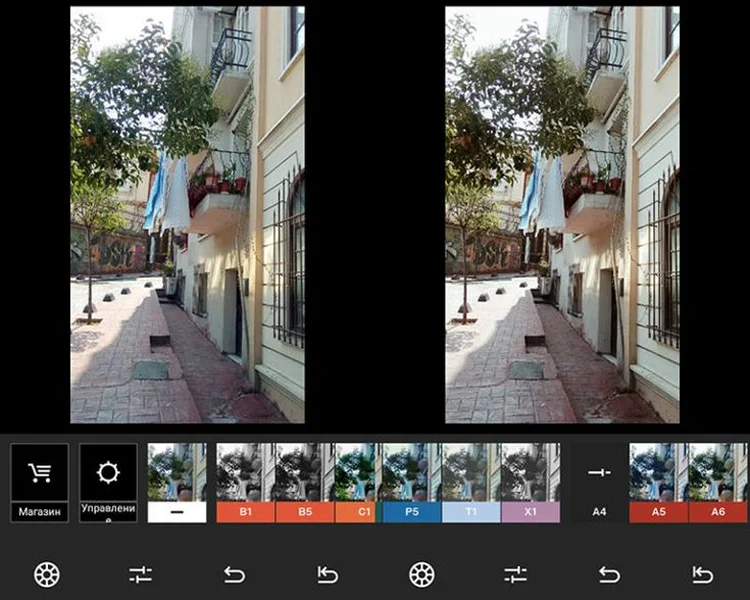This screenshot has width=750, height=600.
Task: Choose the P5 filter preset
Action: (411, 482)
